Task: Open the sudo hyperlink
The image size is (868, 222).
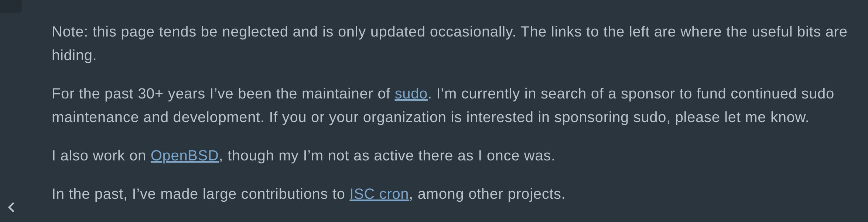Action: click(x=411, y=94)
